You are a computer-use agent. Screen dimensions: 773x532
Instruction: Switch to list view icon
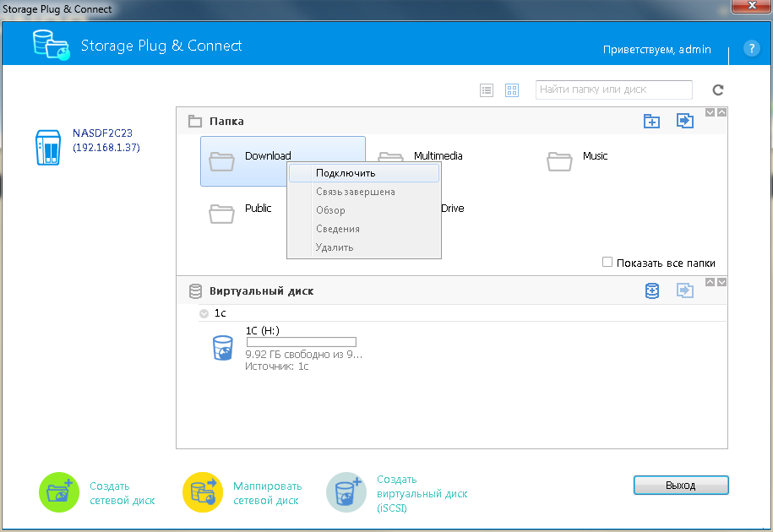pos(487,90)
